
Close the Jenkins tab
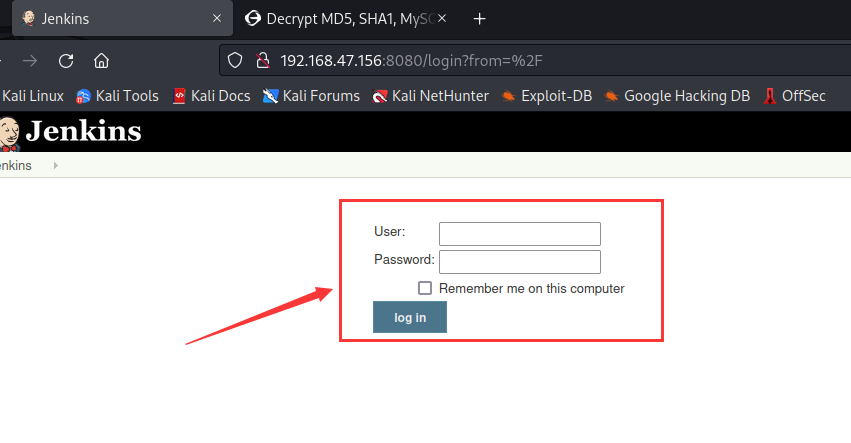point(217,18)
